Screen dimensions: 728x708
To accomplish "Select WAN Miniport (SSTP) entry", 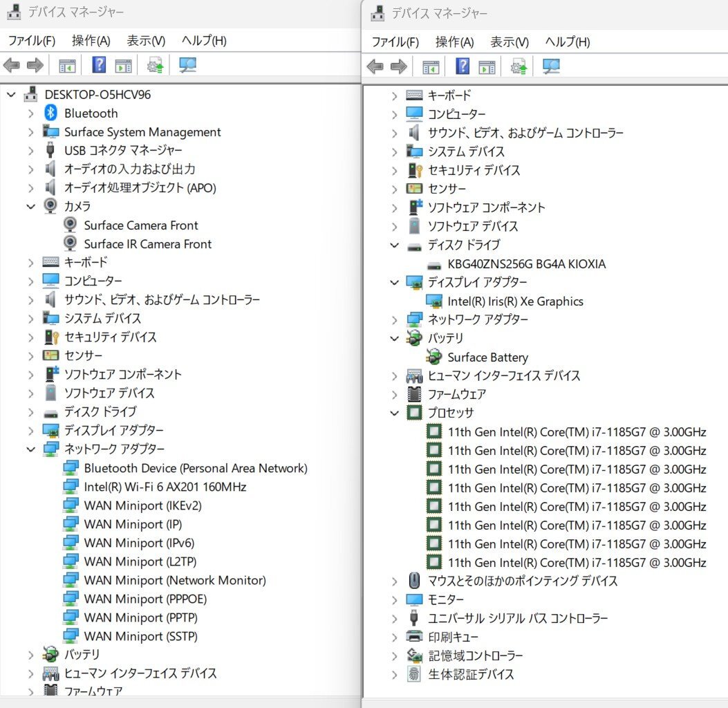I will point(140,636).
